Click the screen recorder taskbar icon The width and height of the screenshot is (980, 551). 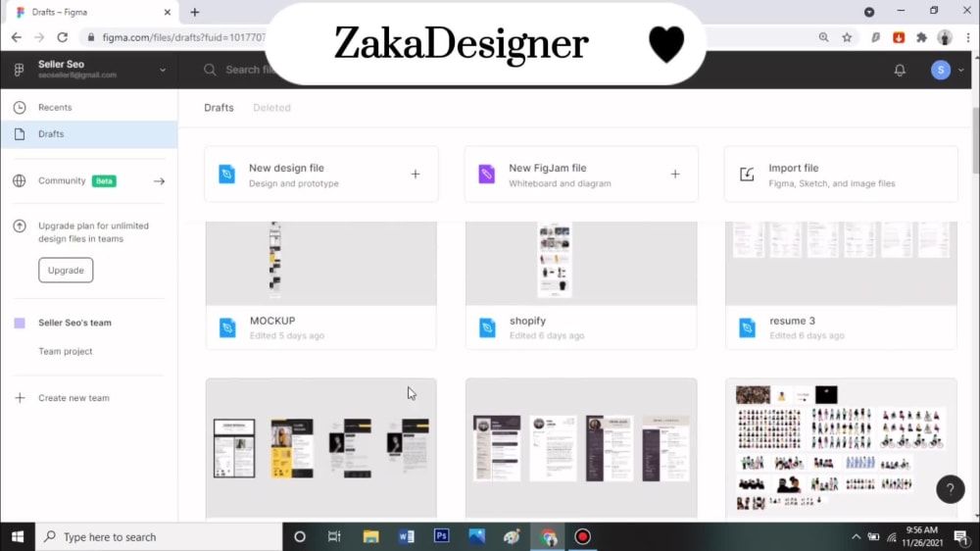(582, 536)
